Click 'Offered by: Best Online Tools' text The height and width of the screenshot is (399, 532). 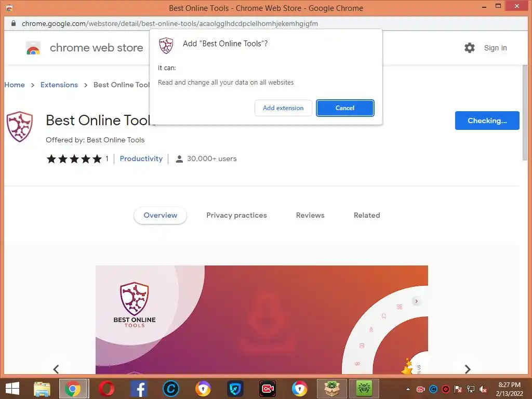click(x=95, y=140)
